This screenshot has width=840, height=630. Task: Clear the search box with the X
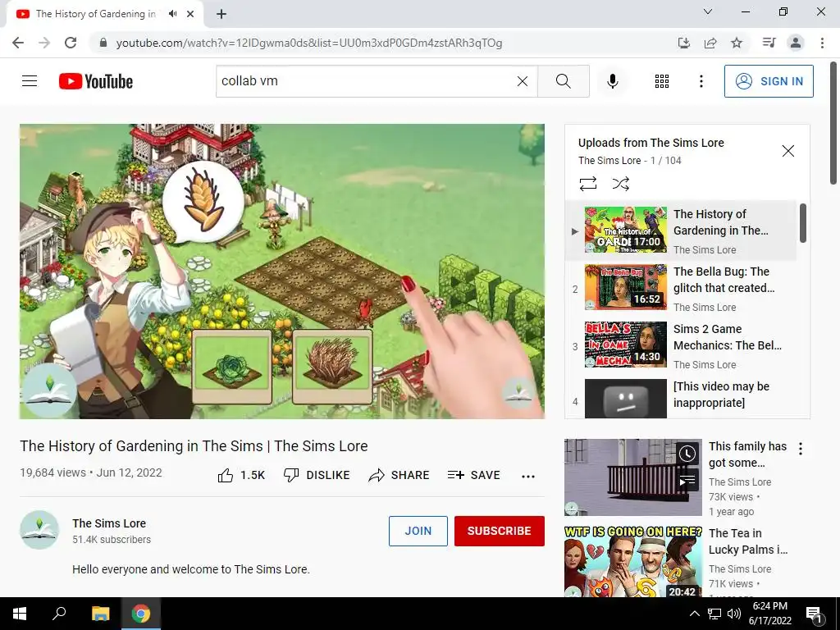[x=523, y=81]
